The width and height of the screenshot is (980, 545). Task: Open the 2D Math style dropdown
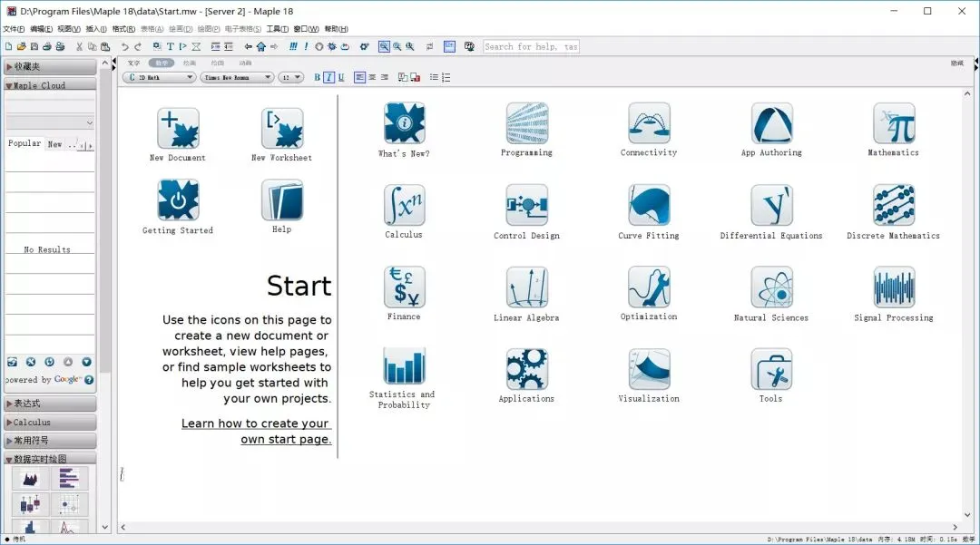160,77
